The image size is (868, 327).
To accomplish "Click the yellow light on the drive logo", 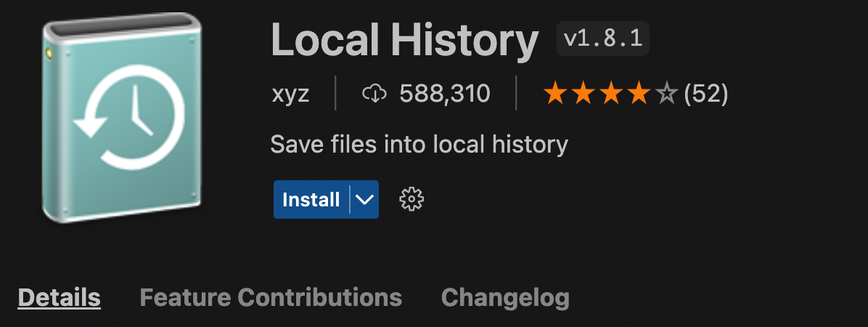I will [x=49, y=53].
